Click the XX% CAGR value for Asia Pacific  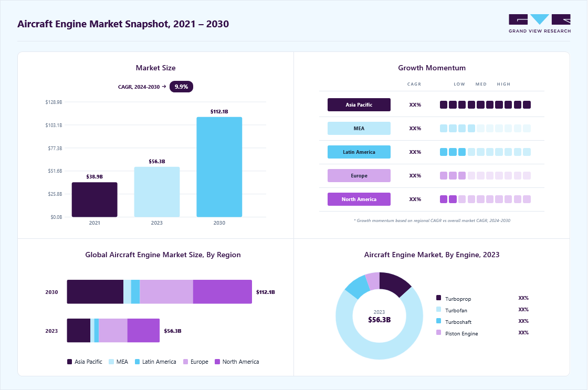415,104
